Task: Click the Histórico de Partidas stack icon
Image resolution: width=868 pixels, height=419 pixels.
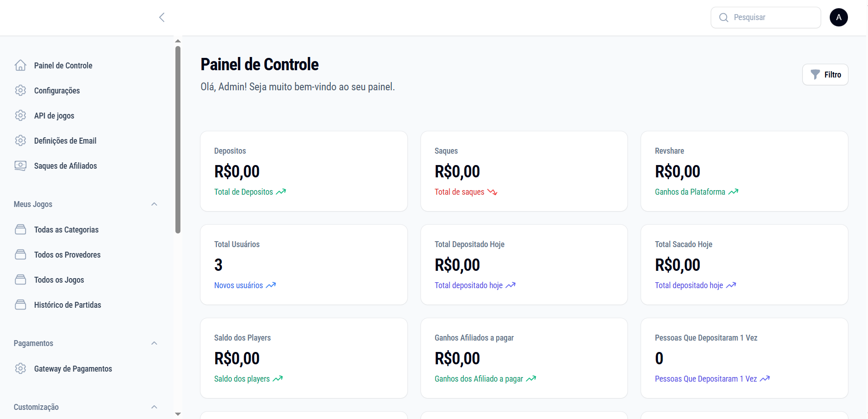Action: (x=21, y=305)
